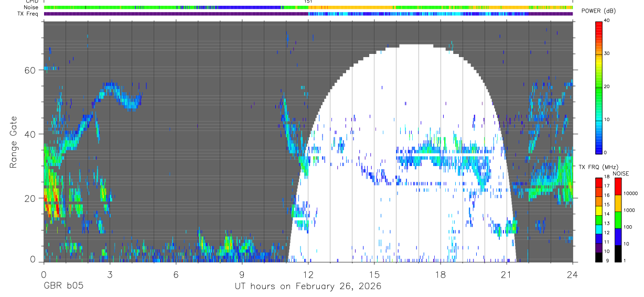Viewport: 644px width, 297px height.
Task: Click the Range Gate tick label '60'
Action: point(31,70)
